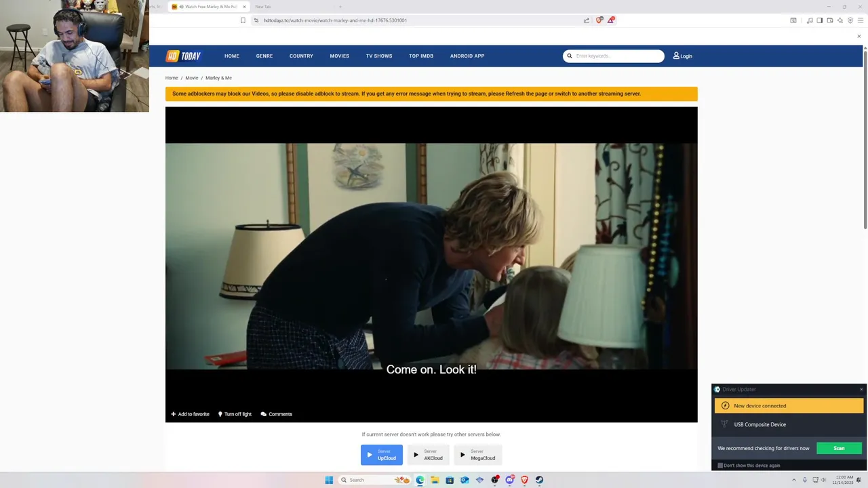868x488 pixels.
Task: Switch to the MegaCloud server
Action: pyautogui.click(x=478, y=455)
